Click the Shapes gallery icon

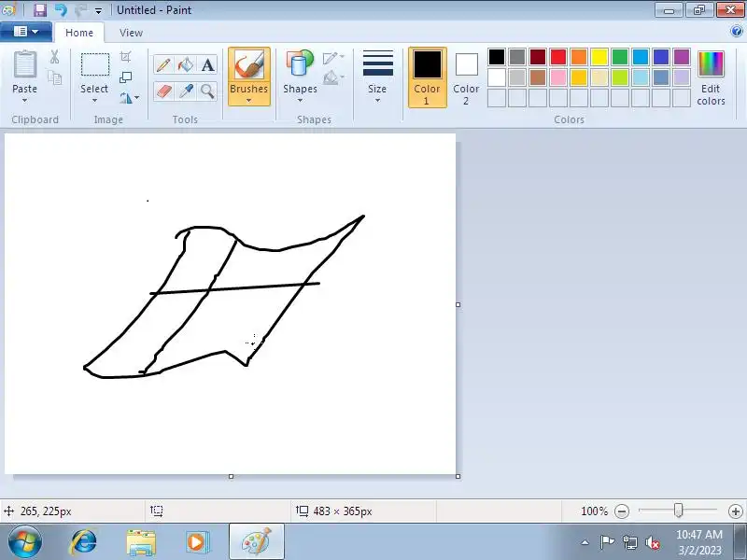[300, 64]
